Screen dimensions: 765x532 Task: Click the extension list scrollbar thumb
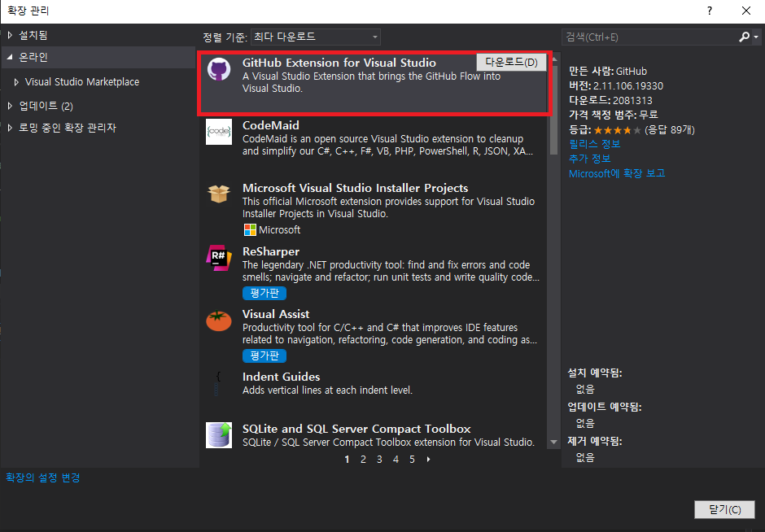pyautogui.click(x=553, y=110)
